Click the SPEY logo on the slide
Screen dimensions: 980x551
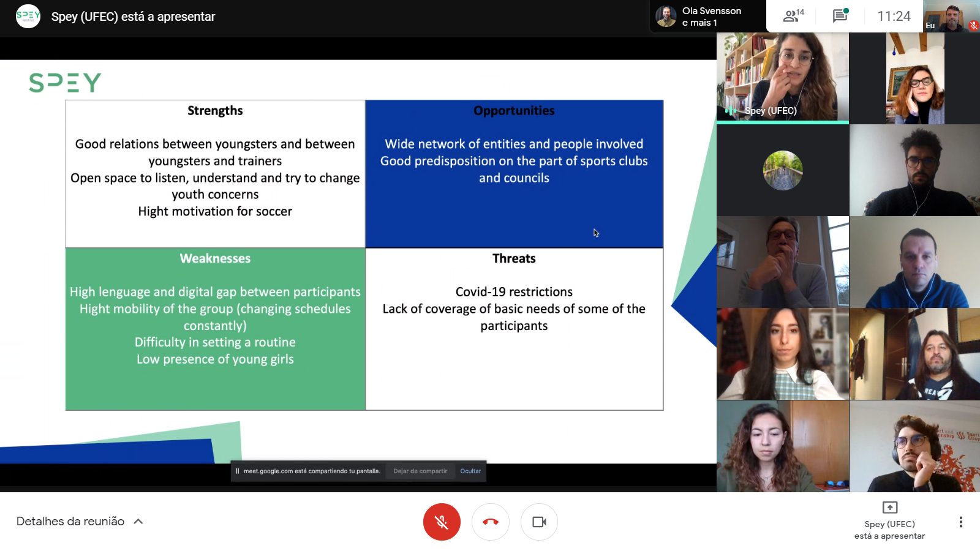click(65, 82)
